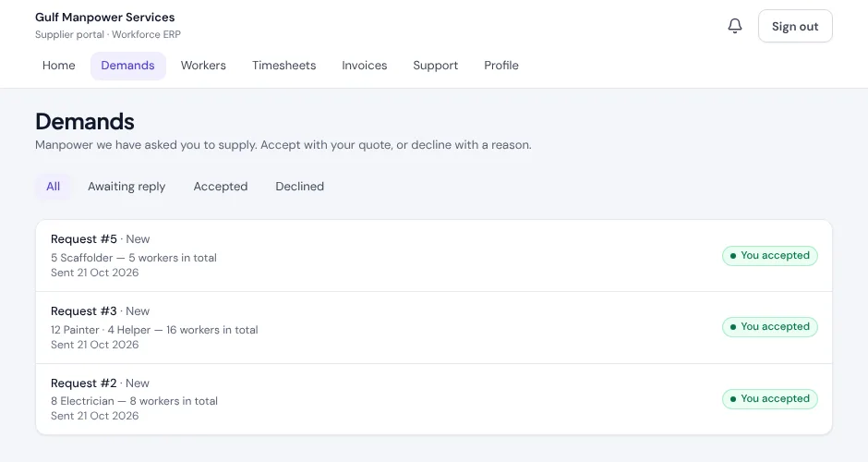
Task: Open Request #3 row title
Action: (x=84, y=311)
